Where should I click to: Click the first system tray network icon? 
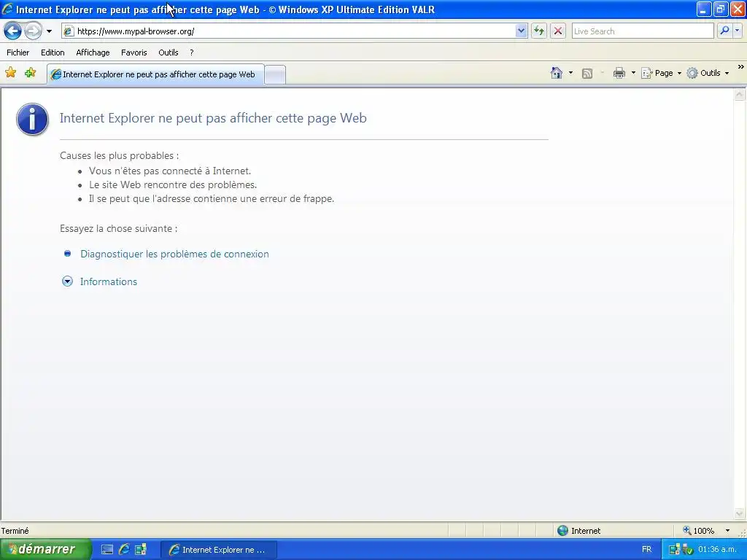tap(674, 550)
